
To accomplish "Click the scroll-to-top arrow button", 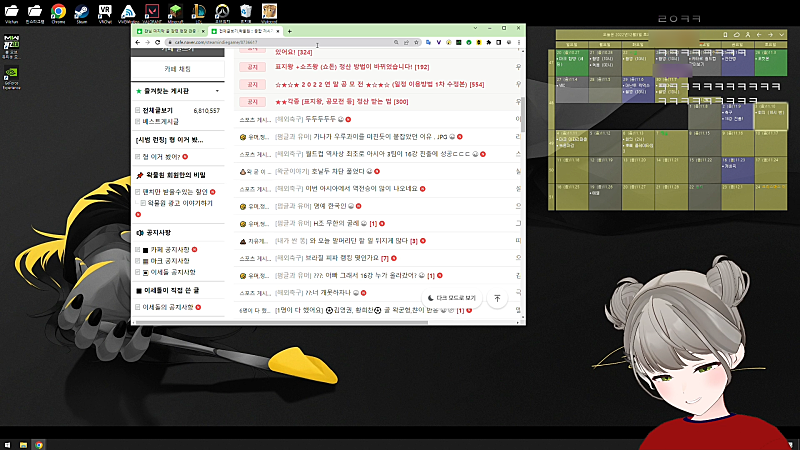I will click(497, 298).
